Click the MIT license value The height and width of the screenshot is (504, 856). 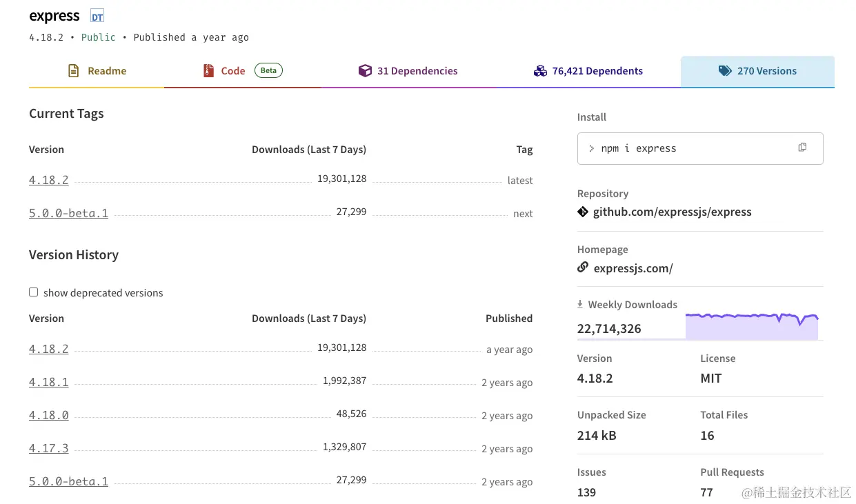tap(711, 379)
